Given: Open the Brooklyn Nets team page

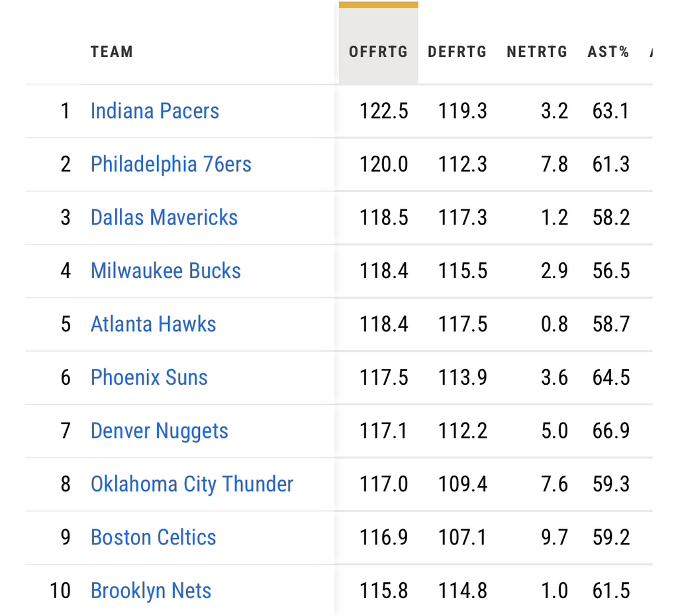Looking at the screenshot, I should [x=150, y=590].
